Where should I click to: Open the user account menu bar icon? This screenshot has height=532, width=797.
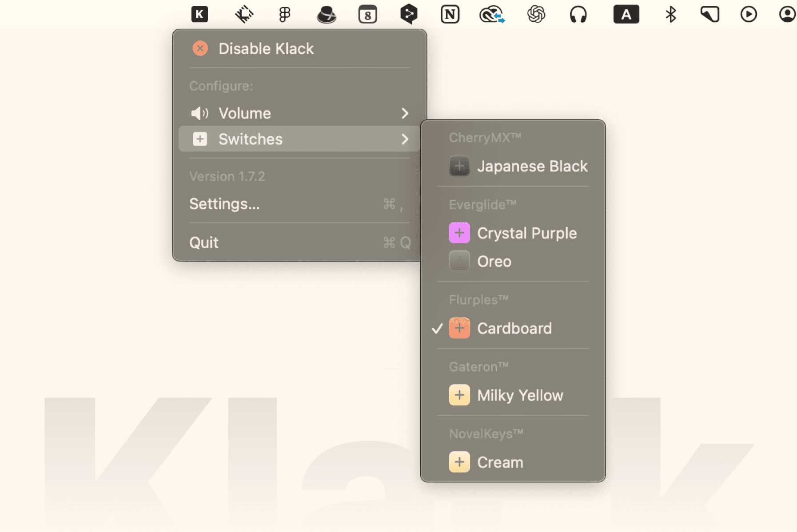tap(788, 14)
